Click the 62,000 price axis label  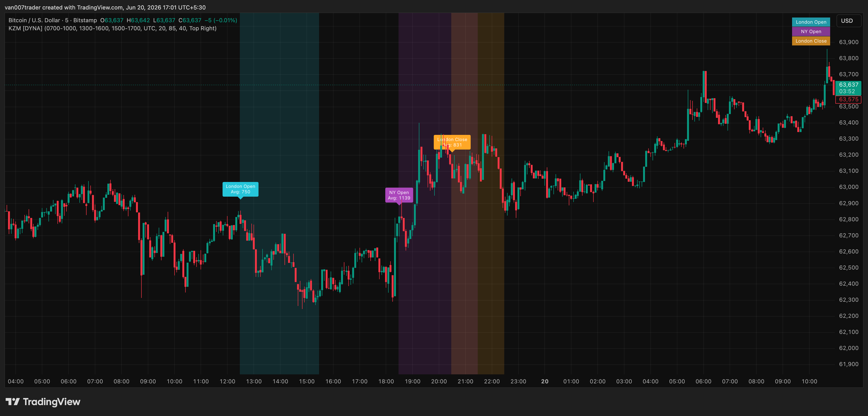848,348
